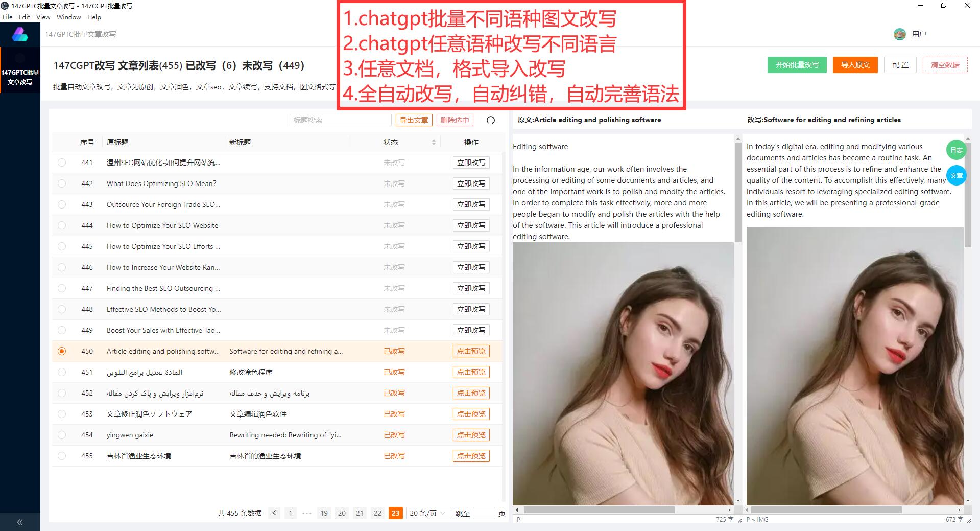The width and height of the screenshot is (980, 531).
Task: Check the checkbox for row 455 吉林省渔业生态环境
Action: 62,455
